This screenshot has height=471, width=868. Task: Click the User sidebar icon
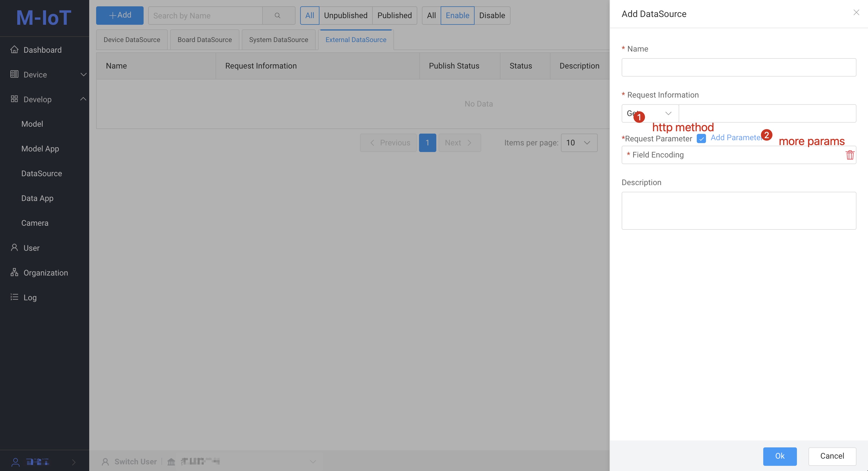pyautogui.click(x=14, y=248)
